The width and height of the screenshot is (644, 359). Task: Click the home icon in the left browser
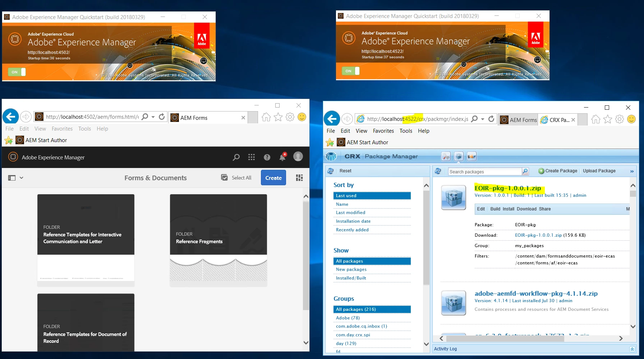[266, 117]
